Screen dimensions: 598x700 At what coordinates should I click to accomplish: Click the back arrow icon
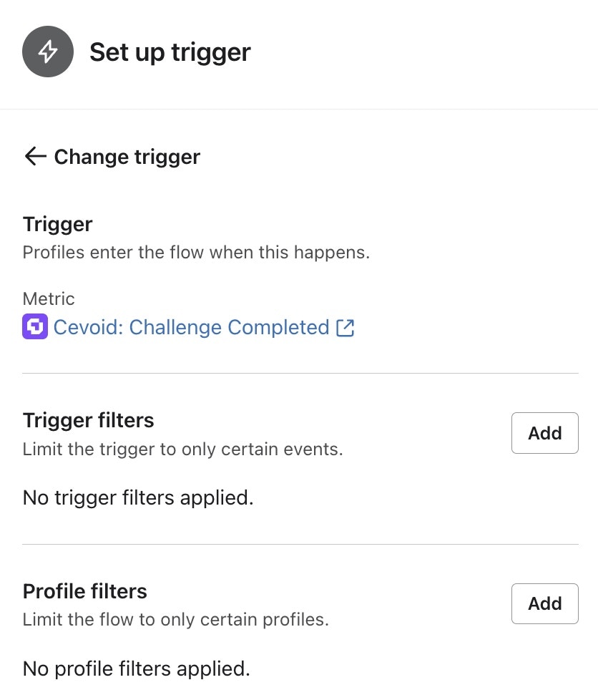35,157
